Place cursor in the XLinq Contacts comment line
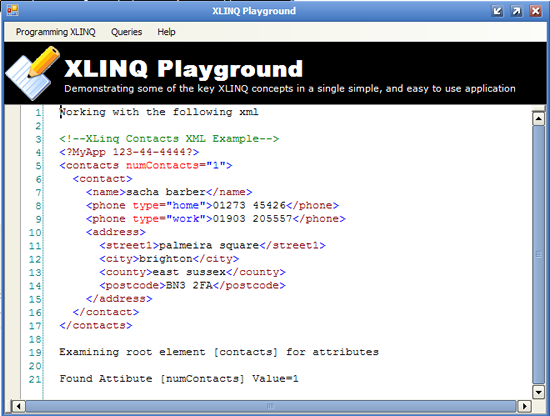 click(169, 139)
